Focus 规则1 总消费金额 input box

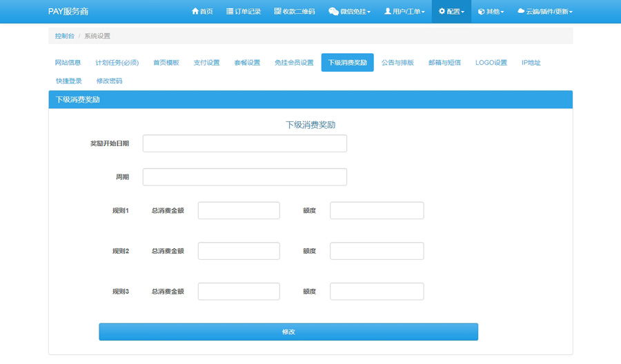[239, 211]
